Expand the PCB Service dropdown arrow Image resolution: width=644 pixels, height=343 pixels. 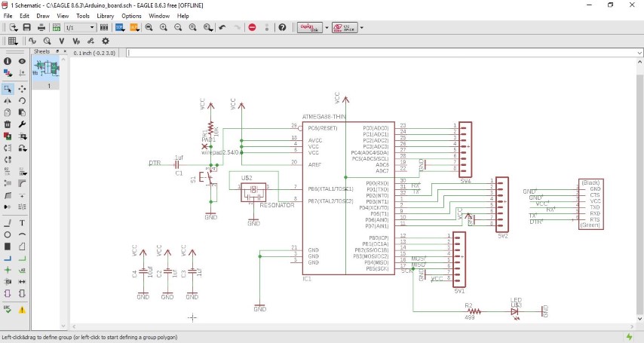(362, 28)
